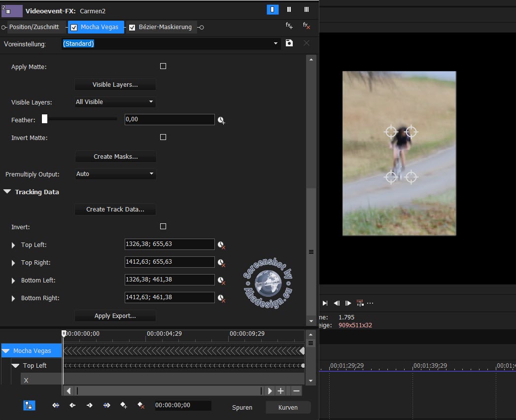Collapse the Mocha Vegas keyframe track

[5, 351]
